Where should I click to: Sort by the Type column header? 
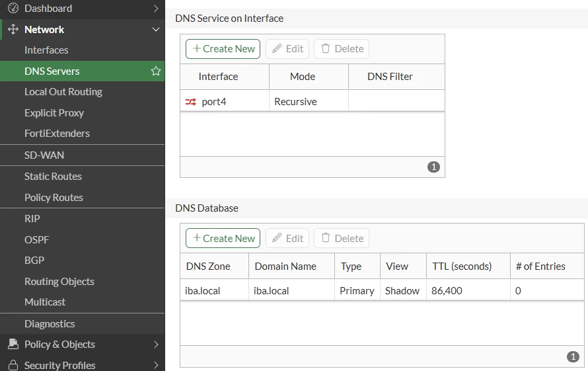[357, 267]
